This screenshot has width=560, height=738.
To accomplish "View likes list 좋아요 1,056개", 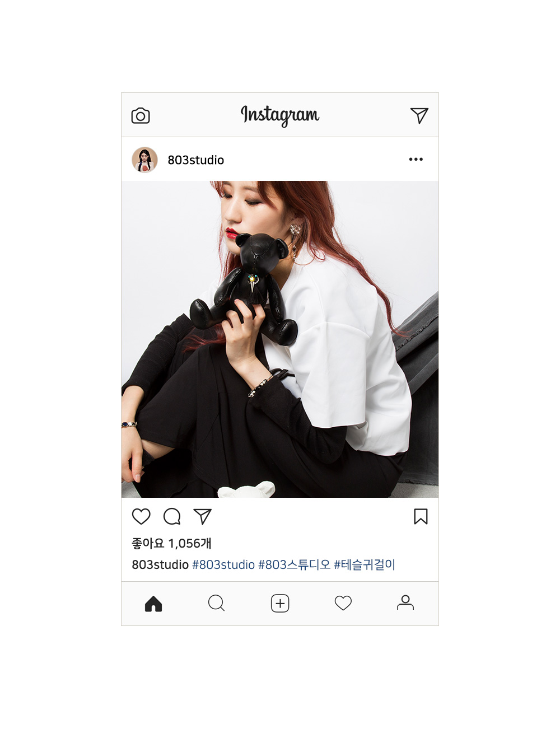I will pos(171,543).
